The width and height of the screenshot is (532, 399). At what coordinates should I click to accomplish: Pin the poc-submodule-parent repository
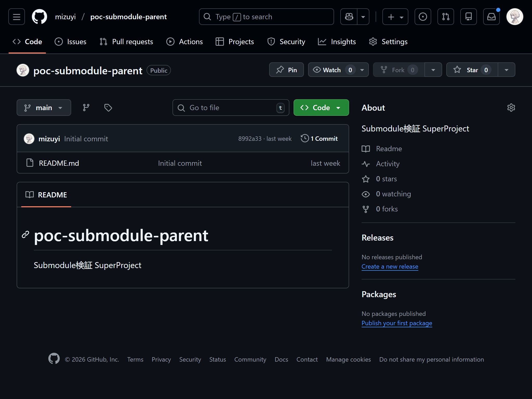coord(286,70)
